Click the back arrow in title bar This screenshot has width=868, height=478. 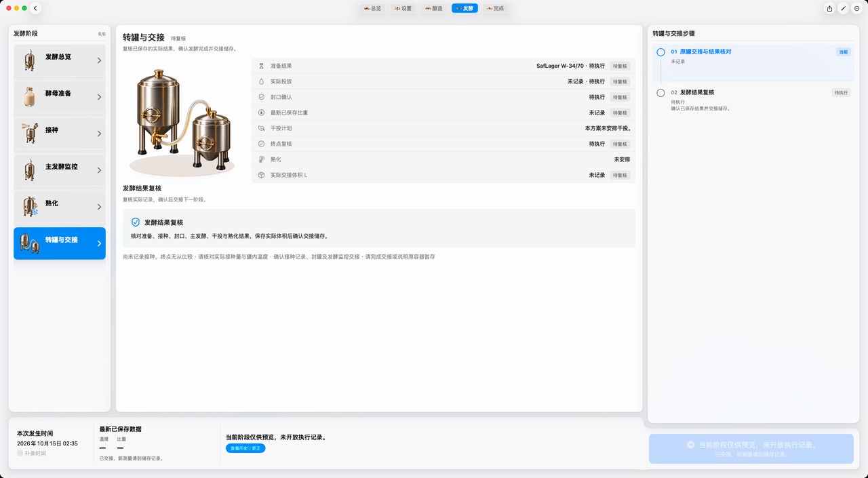click(x=36, y=8)
